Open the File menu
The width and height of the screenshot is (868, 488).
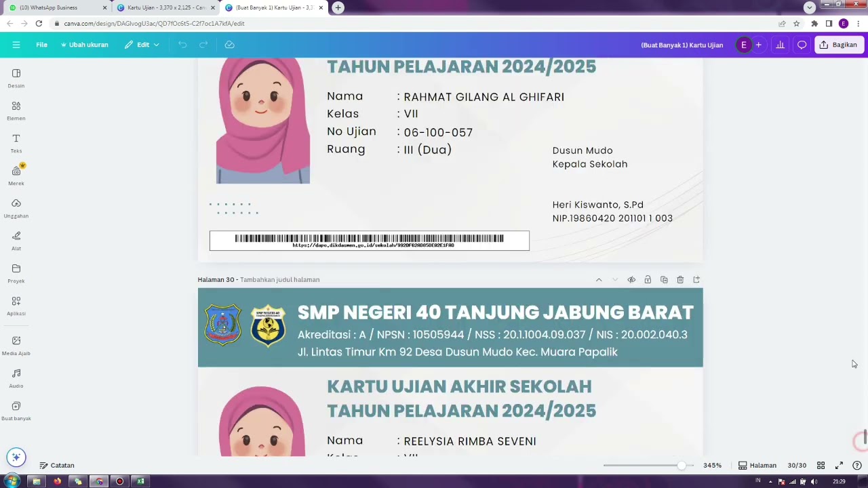[x=41, y=45]
